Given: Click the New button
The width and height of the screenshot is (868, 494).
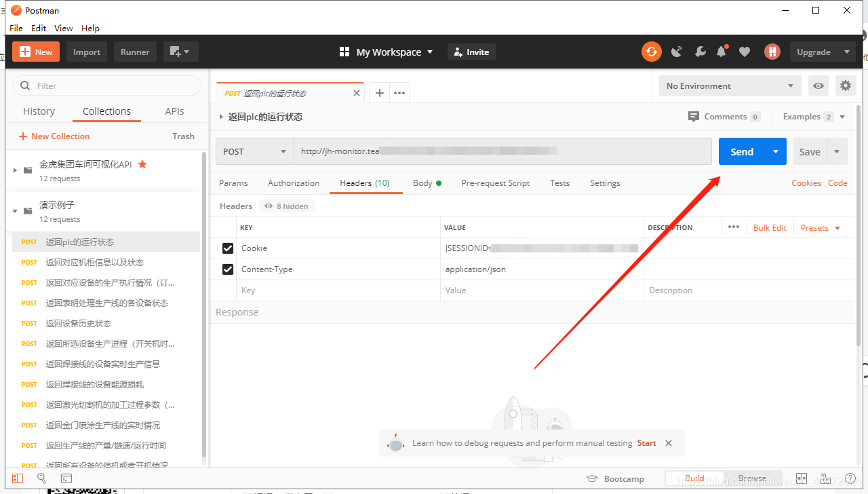Looking at the screenshot, I should pyautogui.click(x=36, y=52).
